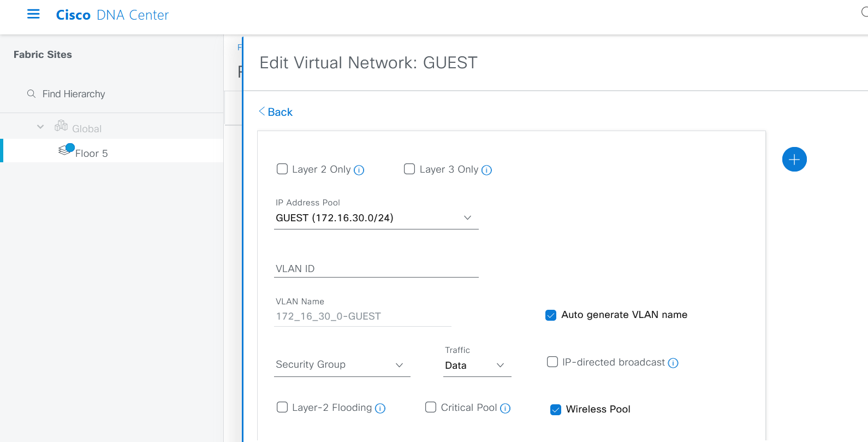Show info for Layer-2 Flooding
Screen dimensions: 868x442
[x=381, y=408]
